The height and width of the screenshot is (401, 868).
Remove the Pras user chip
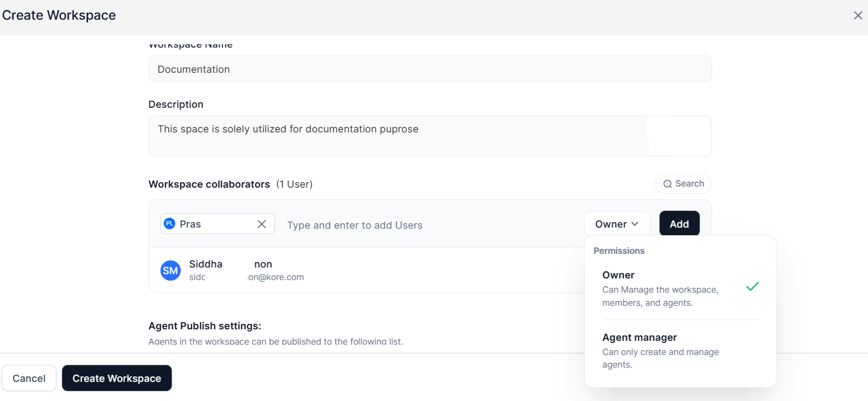[262, 224]
